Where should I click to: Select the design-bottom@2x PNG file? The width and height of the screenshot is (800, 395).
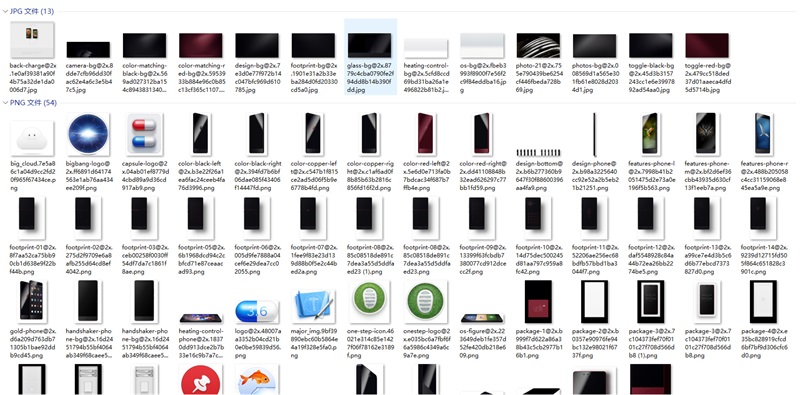538,152
